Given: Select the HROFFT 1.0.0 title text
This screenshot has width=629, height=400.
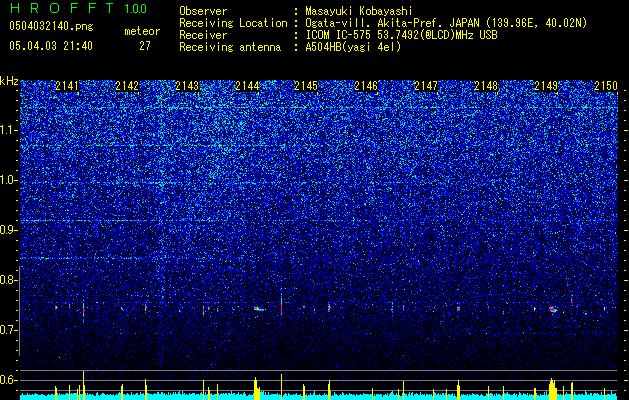Looking at the screenshot, I should (79, 8).
